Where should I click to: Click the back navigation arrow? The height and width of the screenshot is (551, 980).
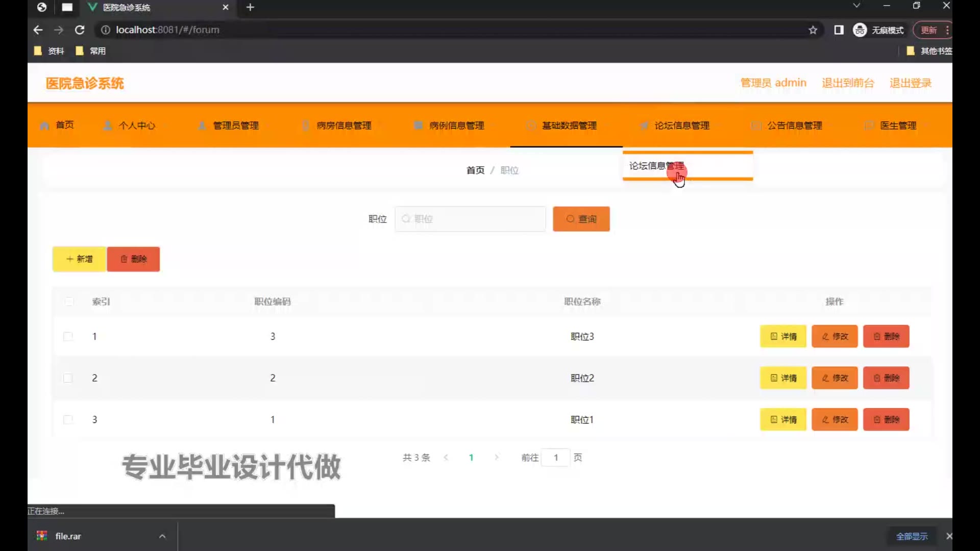tap(38, 30)
